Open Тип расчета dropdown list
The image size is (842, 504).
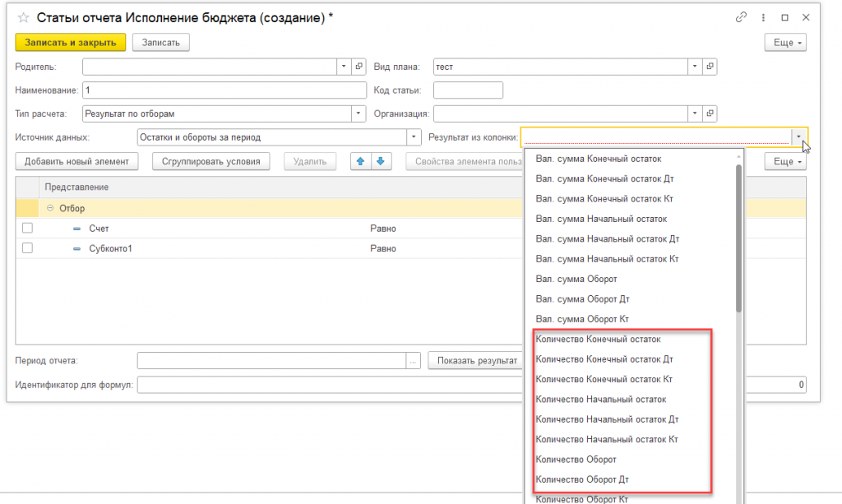pos(359,113)
